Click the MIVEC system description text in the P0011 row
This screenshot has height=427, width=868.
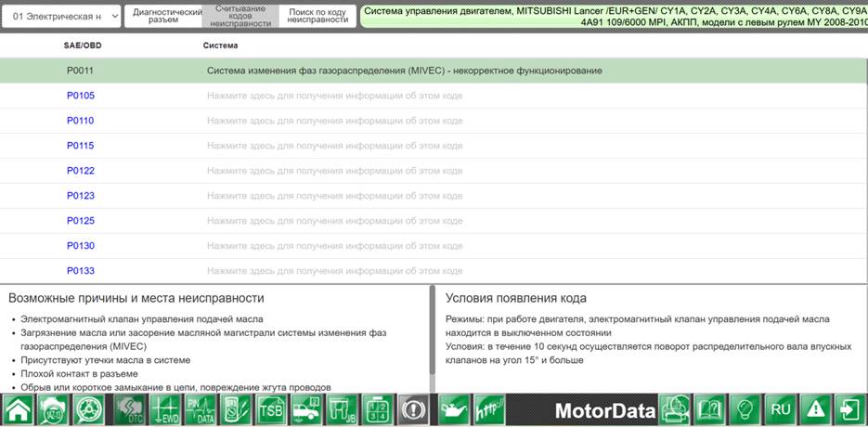tap(404, 71)
